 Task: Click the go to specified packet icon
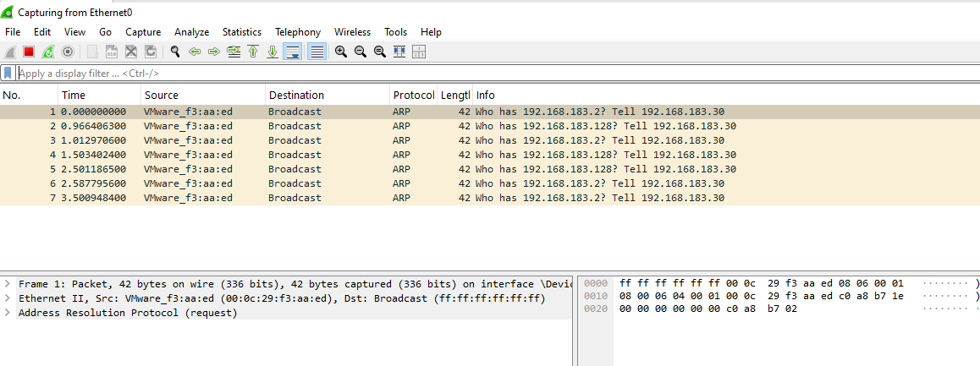tap(234, 52)
